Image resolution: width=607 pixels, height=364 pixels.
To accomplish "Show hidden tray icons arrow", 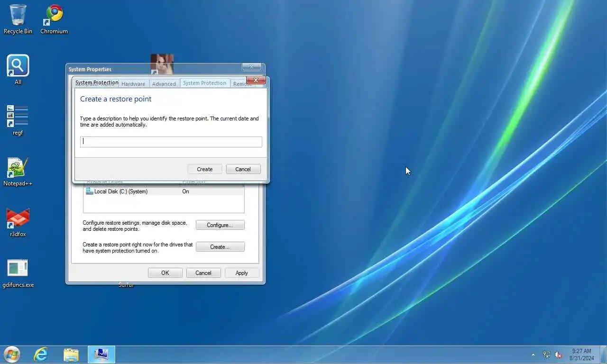I will pyautogui.click(x=533, y=355).
